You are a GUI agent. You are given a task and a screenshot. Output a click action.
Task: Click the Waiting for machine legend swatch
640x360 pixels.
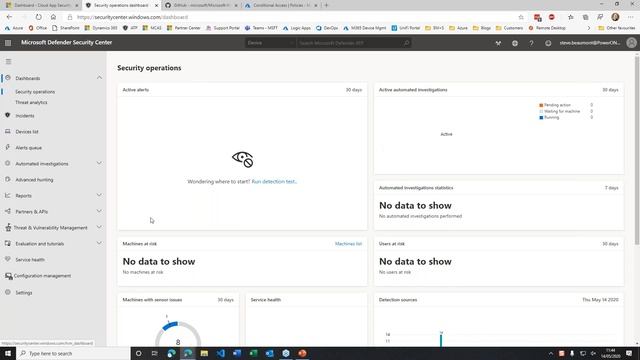click(x=541, y=111)
